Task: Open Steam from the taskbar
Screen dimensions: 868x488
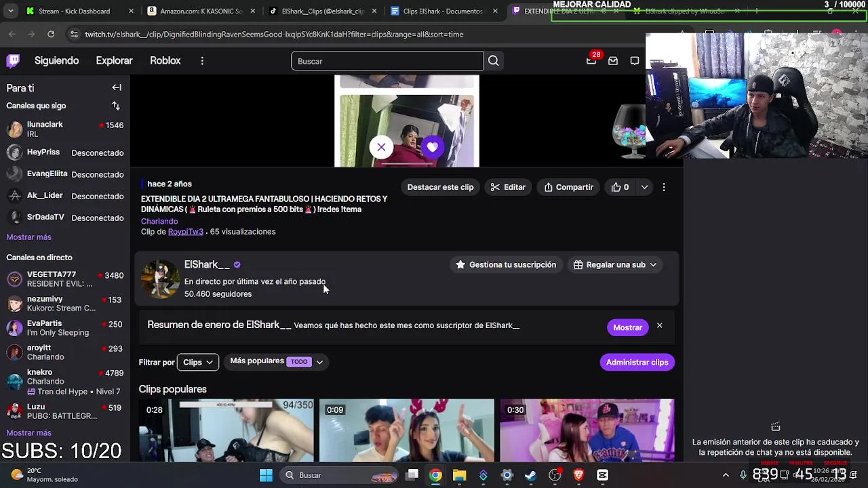Action: tap(530, 475)
